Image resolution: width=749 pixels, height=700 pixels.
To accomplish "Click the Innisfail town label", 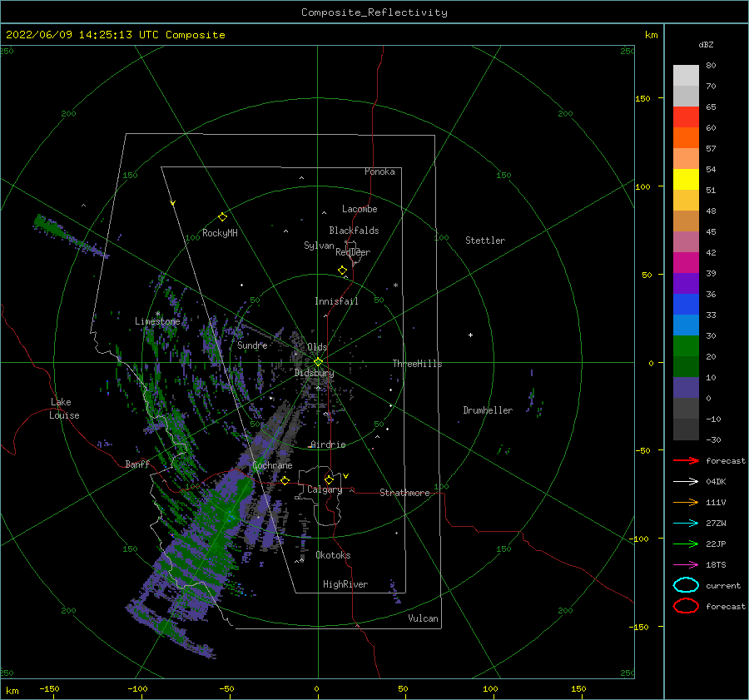I will (336, 301).
